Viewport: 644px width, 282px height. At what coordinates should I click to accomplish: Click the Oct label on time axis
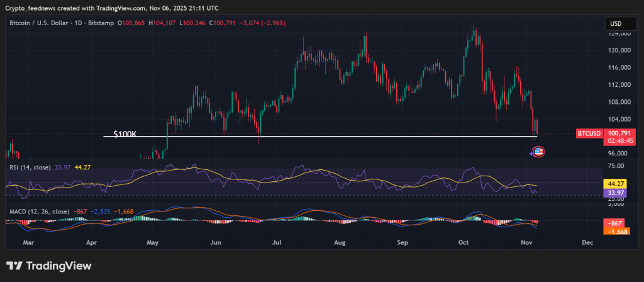tap(465, 243)
